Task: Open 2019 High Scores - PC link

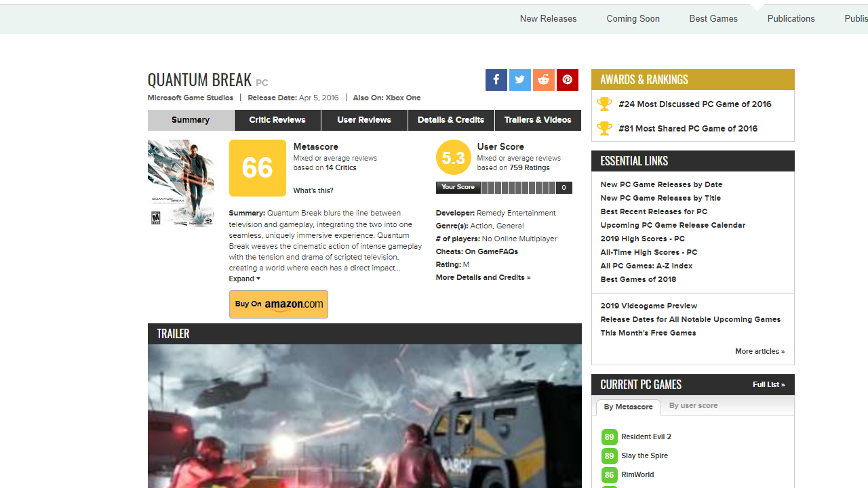Action: [642, 239]
